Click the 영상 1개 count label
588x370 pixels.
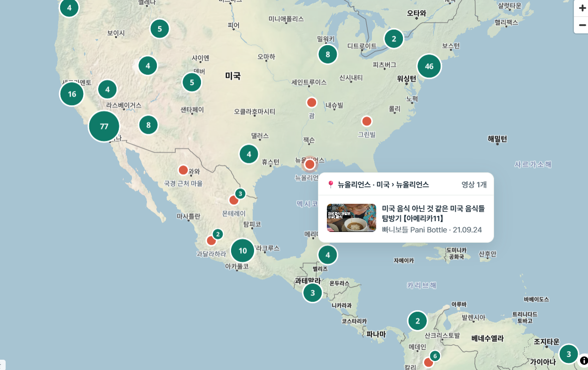474,185
